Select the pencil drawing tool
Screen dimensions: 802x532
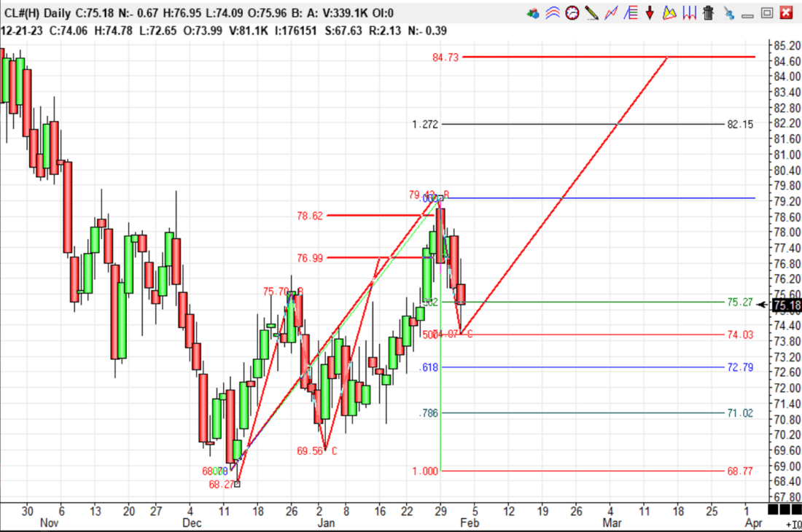pyautogui.click(x=592, y=13)
